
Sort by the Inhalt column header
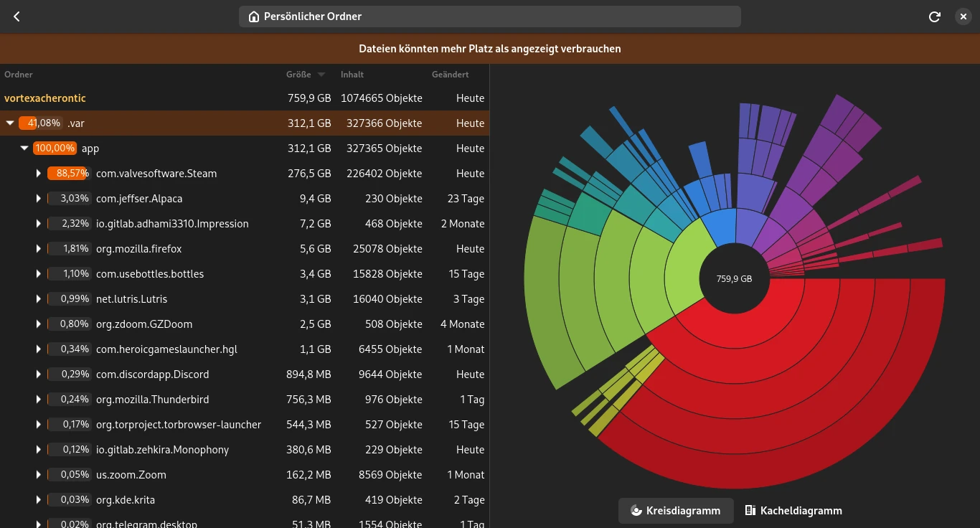click(352, 75)
